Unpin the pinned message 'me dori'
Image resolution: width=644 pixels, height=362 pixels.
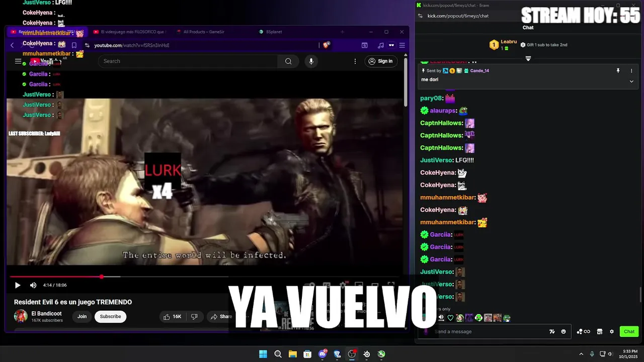pos(618,71)
